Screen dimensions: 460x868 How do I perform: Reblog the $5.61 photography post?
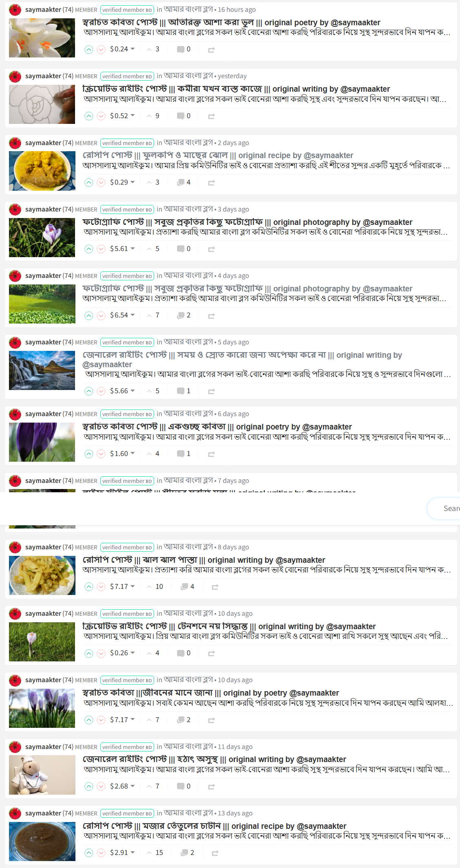(x=211, y=249)
